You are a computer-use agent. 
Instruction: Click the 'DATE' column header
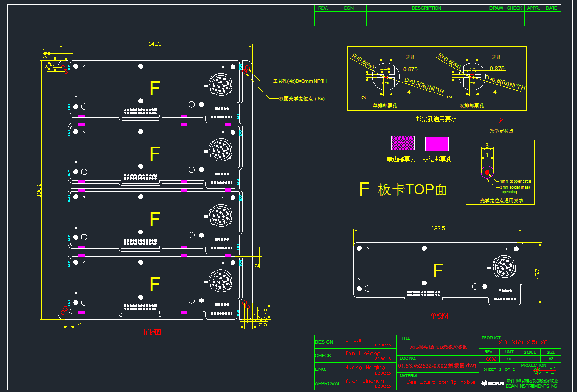(x=551, y=8)
